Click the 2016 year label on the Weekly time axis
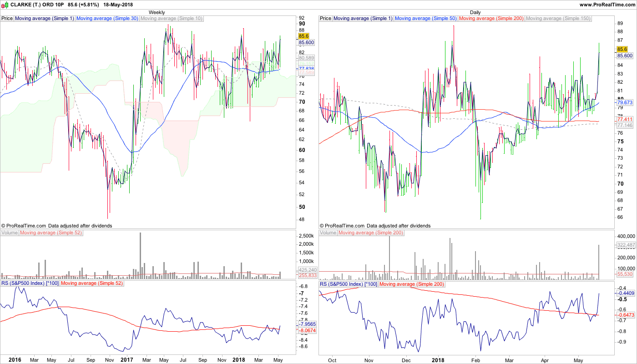 pyautogui.click(x=15, y=359)
